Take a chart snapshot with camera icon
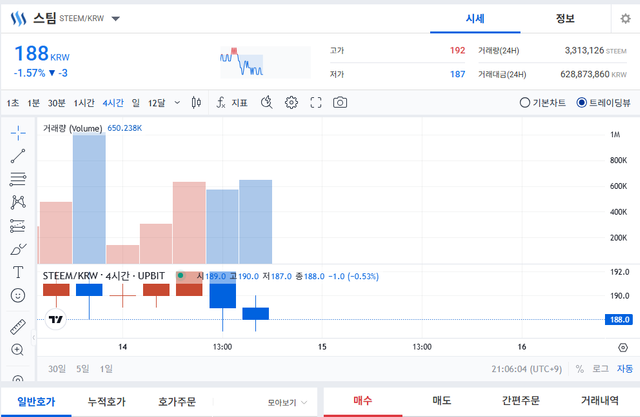The image size is (640, 417). click(340, 102)
